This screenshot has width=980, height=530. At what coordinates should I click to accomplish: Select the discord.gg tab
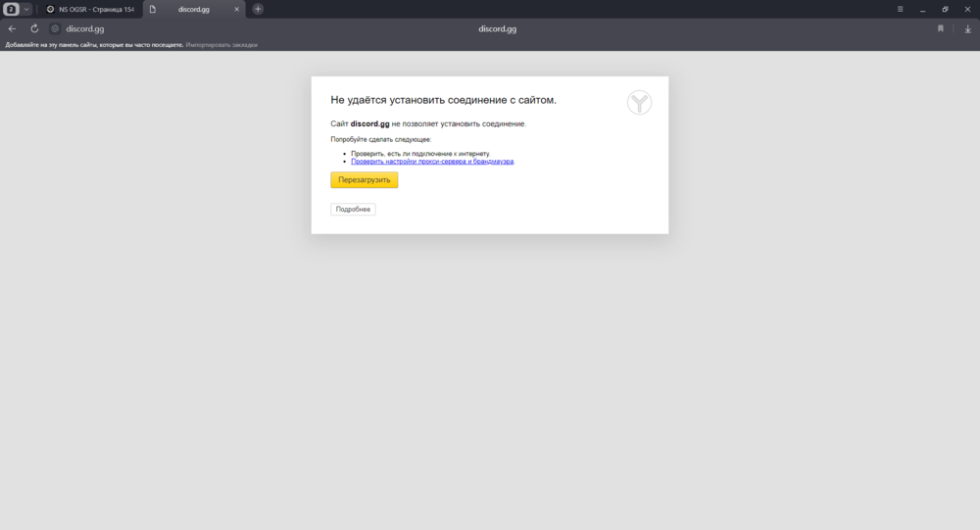tap(194, 10)
